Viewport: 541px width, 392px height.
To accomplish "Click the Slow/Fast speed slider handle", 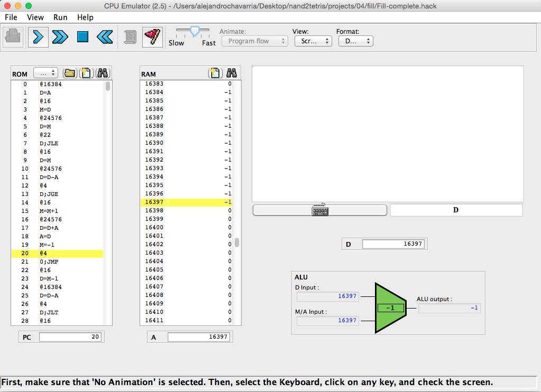I will point(195,32).
